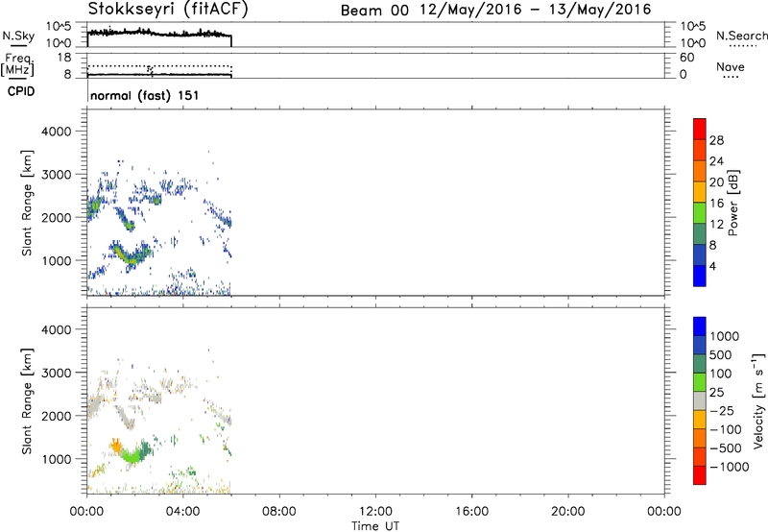The height and width of the screenshot is (532, 768).
Task: Click the "20:00" time tick label
Action: pos(567,512)
